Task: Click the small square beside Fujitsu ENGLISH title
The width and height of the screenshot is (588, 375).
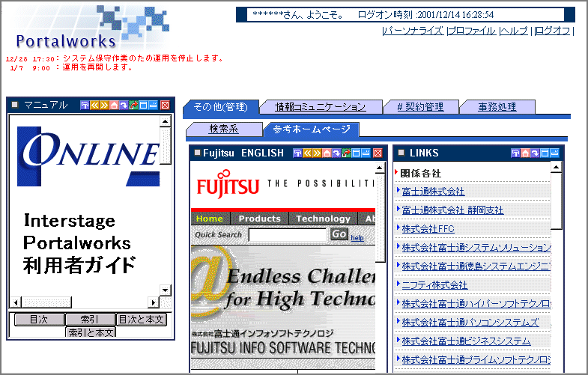Action: click(x=197, y=153)
